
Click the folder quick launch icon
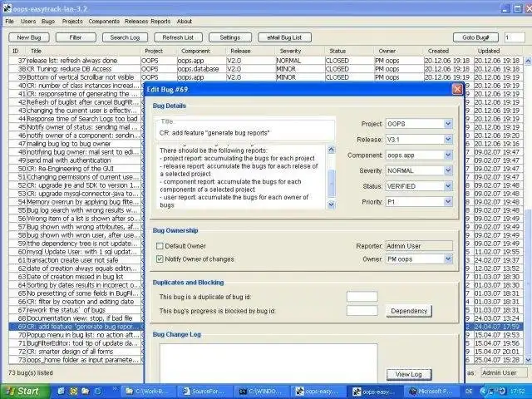85,392
